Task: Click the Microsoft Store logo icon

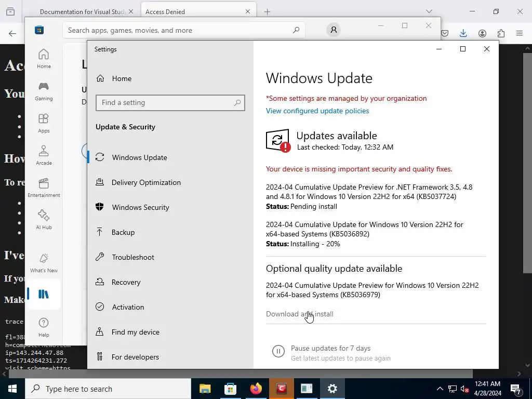Action: pyautogui.click(x=39, y=30)
